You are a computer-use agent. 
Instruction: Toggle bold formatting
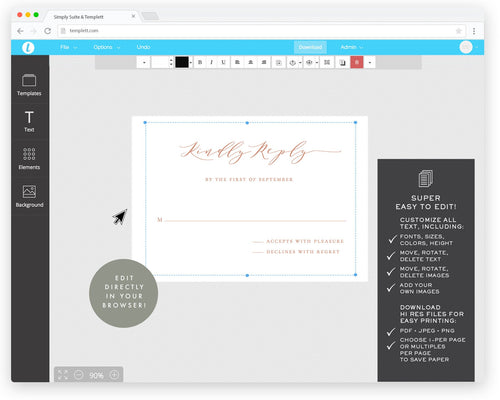(x=200, y=62)
